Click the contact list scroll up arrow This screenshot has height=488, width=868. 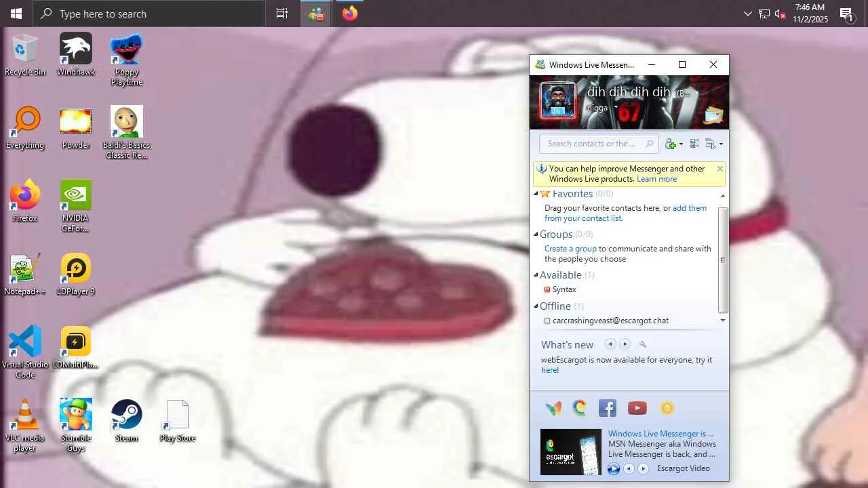pyautogui.click(x=723, y=196)
